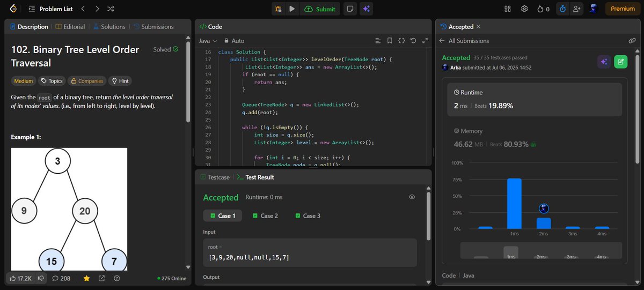Screen dimensions: 644x290
Task: Go back to All Submissions
Action: pyautogui.click(x=464, y=41)
